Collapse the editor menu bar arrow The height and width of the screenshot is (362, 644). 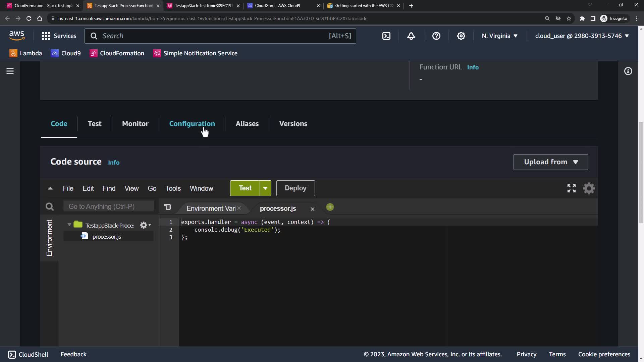pyautogui.click(x=50, y=188)
